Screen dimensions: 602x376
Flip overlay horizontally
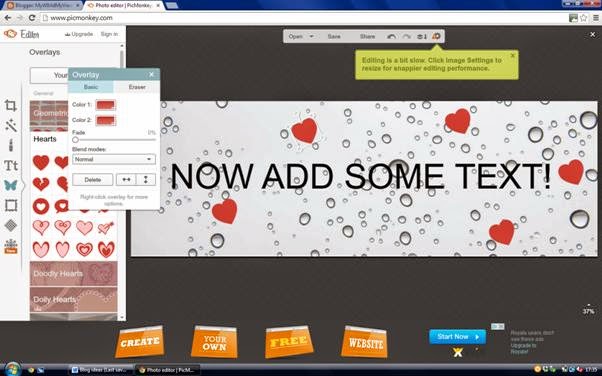[x=126, y=180]
